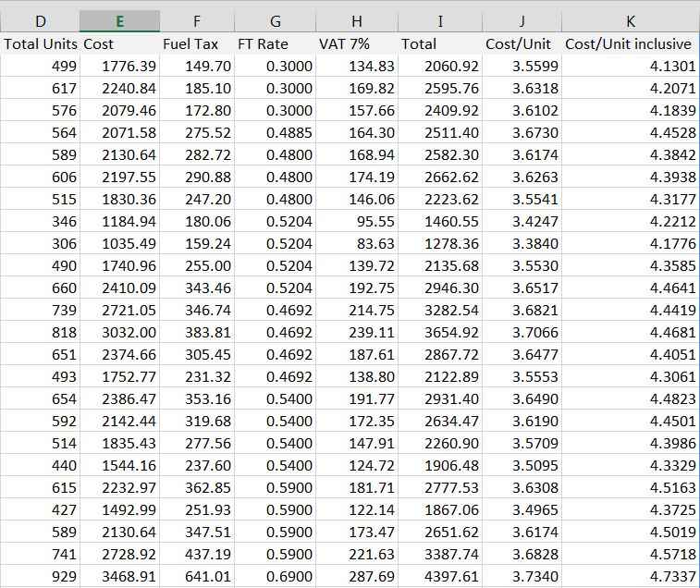Select the 'Total Units' header cell
Image resolution: width=700 pixels, height=588 pixels.
click(x=40, y=43)
